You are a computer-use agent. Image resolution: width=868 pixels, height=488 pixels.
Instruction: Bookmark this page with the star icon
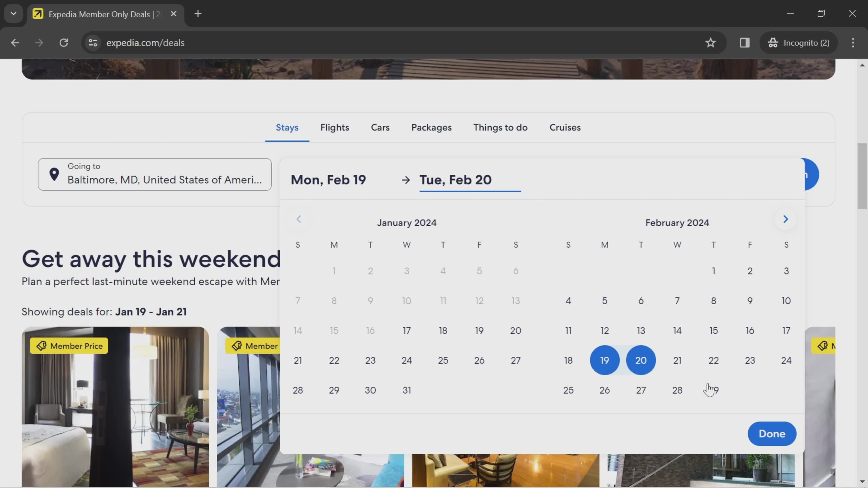710,43
